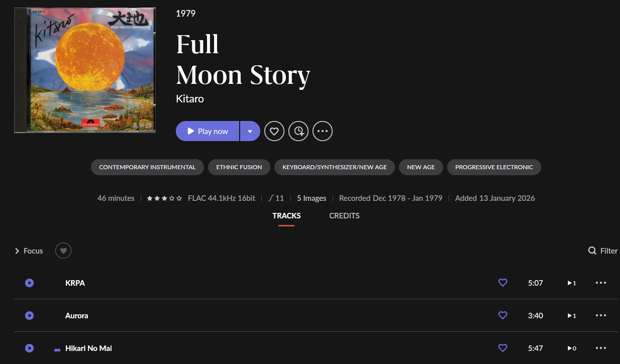Screen dimensions: 620x364
Task: Play the Aurora track
Action: 30,316
